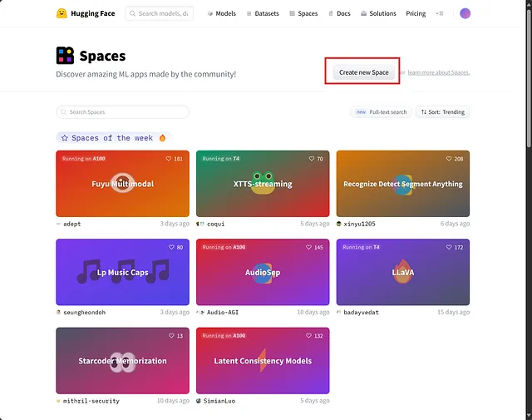532x420 pixels.
Task: Open the mithril-security author link
Action: click(x=91, y=401)
